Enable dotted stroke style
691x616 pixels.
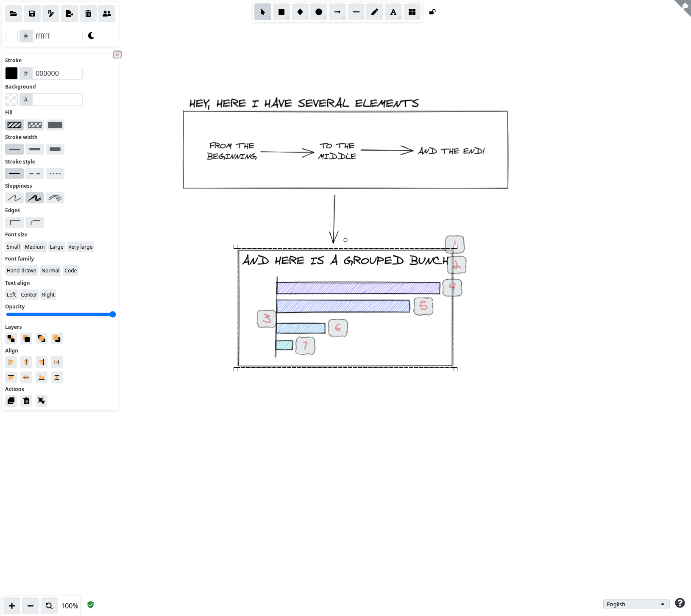click(x=55, y=174)
